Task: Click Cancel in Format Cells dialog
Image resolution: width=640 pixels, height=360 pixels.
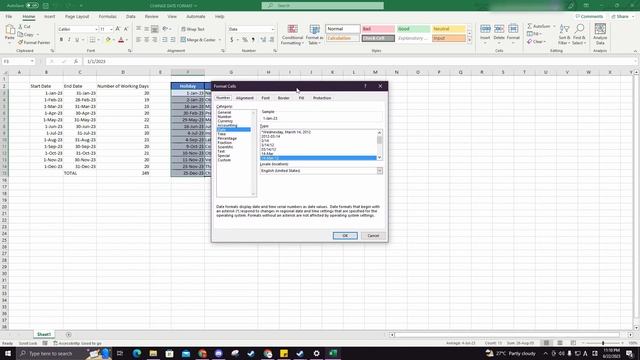Action: (x=373, y=236)
